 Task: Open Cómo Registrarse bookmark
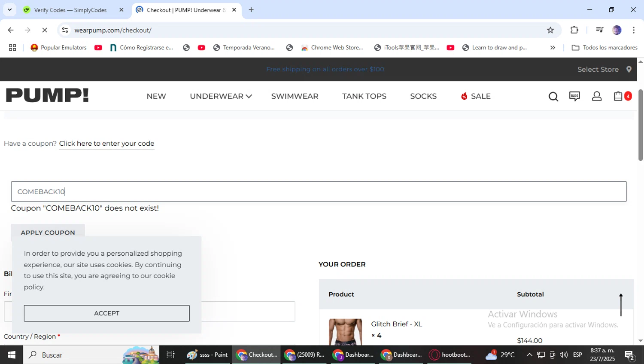point(142,48)
